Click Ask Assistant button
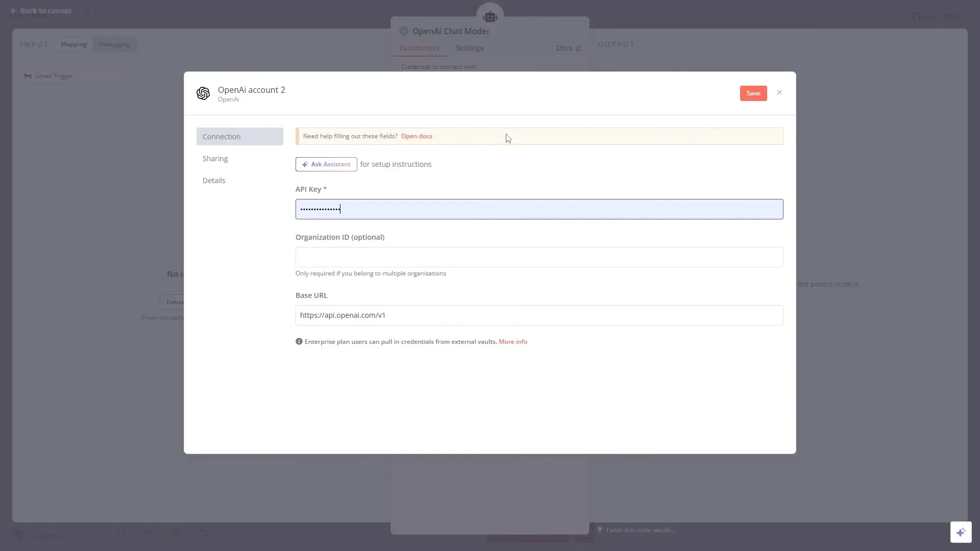Image resolution: width=980 pixels, height=551 pixels. [x=326, y=164]
